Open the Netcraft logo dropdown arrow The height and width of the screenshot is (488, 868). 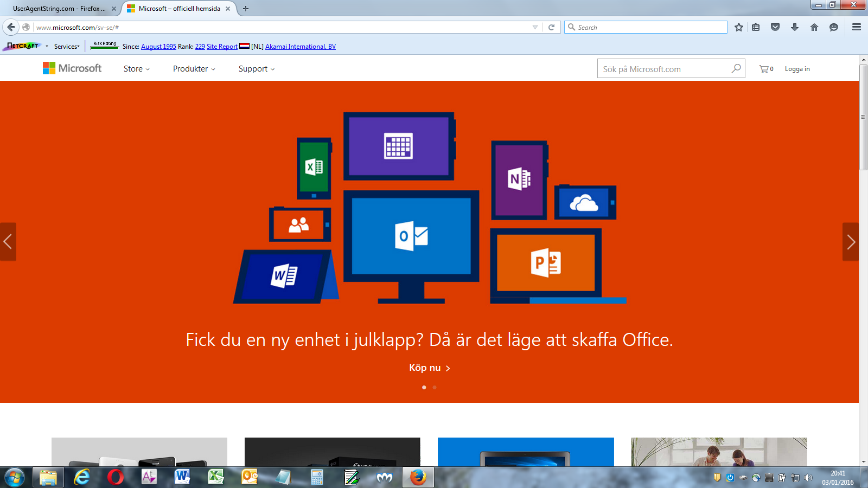click(47, 47)
